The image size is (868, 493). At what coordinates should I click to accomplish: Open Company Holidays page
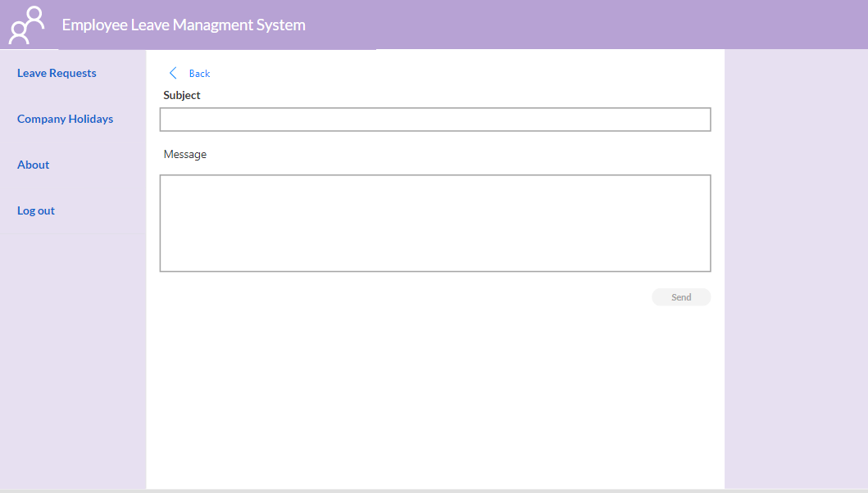[x=65, y=119]
